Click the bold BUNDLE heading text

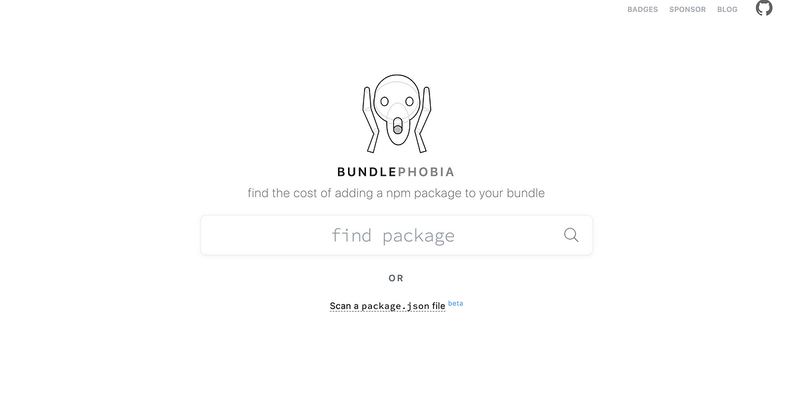367,172
